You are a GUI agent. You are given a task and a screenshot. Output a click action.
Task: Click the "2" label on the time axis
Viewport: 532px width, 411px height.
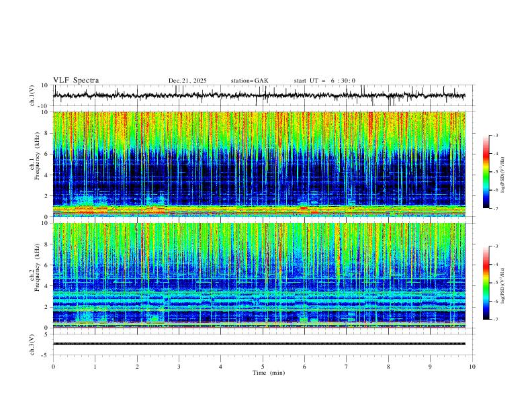click(x=137, y=367)
